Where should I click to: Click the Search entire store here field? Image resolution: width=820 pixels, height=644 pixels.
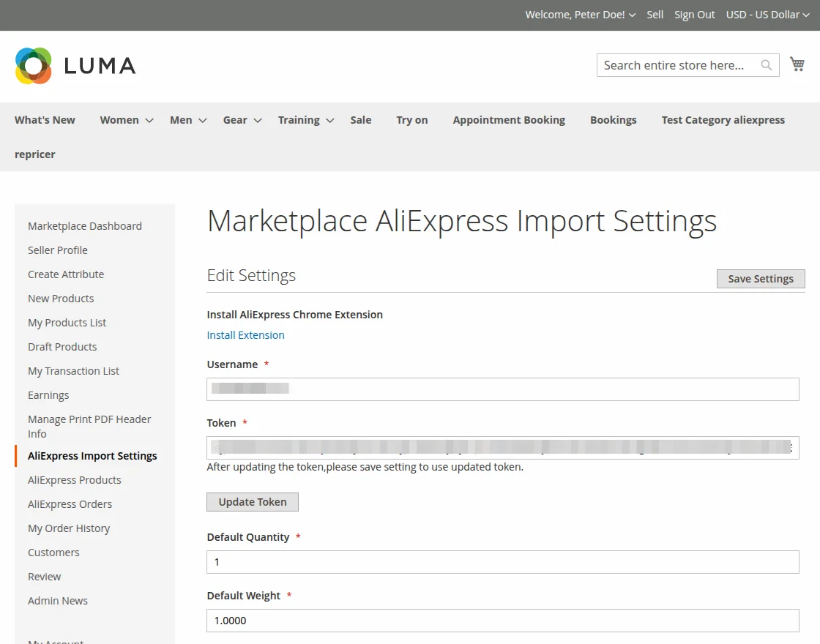click(x=674, y=65)
